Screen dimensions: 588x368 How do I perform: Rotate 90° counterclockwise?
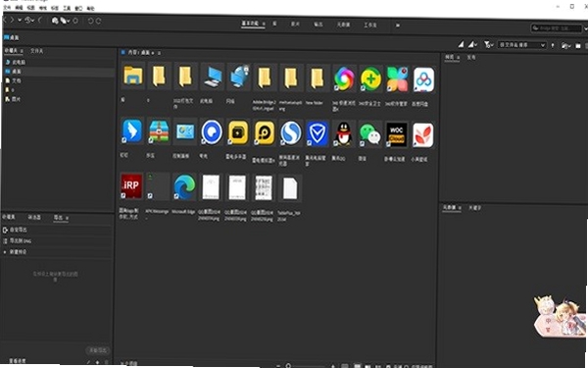pos(90,21)
